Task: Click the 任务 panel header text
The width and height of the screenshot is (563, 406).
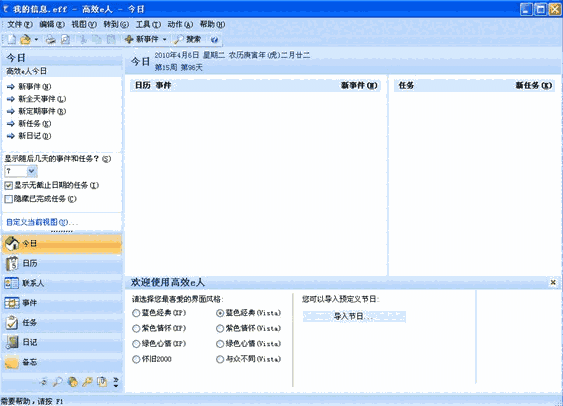Action: pyautogui.click(x=406, y=85)
